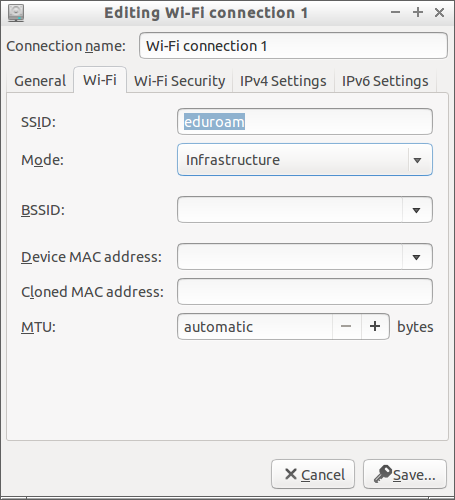The width and height of the screenshot is (455, 500).
Task: Save the Wi-Fi connection settings
Action: pyautogui.click(x=405, y=474)
